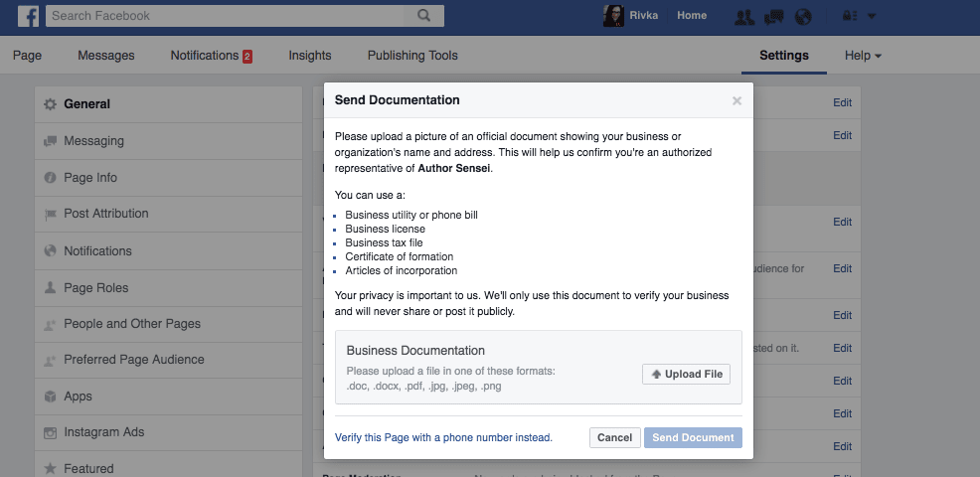Image resolution: width=980 pixels, height=477 pixels.
Task: Click the 'Send Documentation' dialog title
Action: click(x=397, y=100)
